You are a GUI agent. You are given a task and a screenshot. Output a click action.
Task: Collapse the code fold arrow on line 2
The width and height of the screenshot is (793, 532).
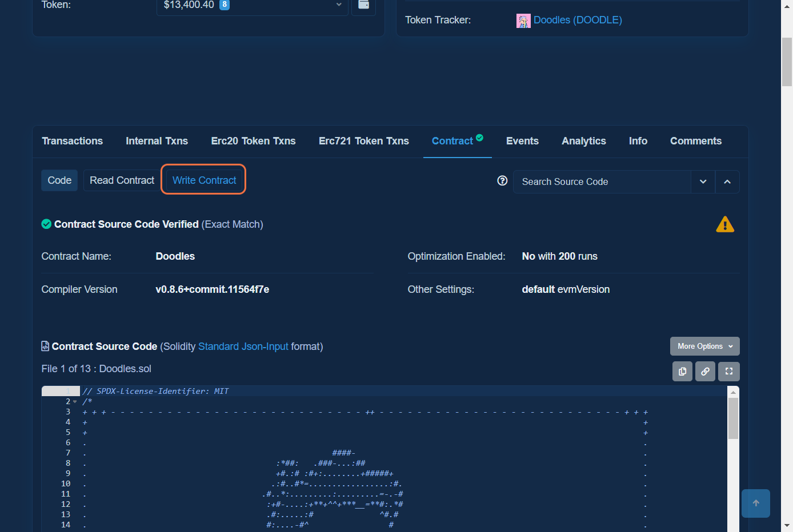click(x=75, y=401)
